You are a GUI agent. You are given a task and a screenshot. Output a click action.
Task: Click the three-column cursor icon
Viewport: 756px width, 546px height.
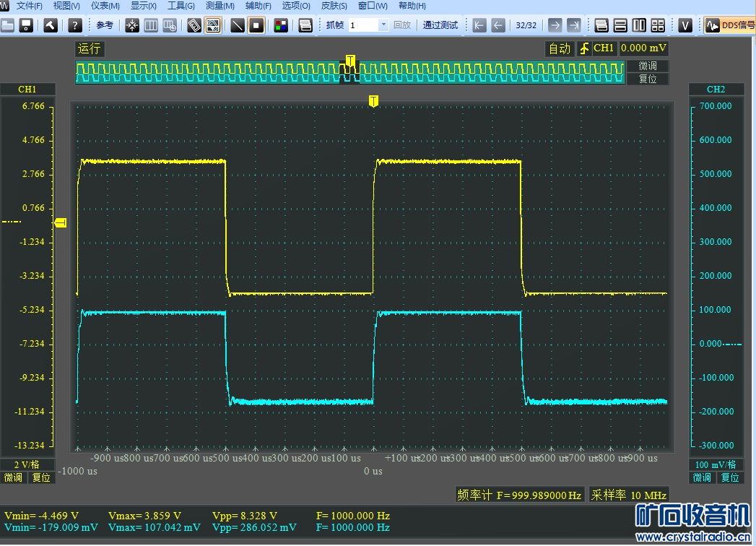pos(151,25)
